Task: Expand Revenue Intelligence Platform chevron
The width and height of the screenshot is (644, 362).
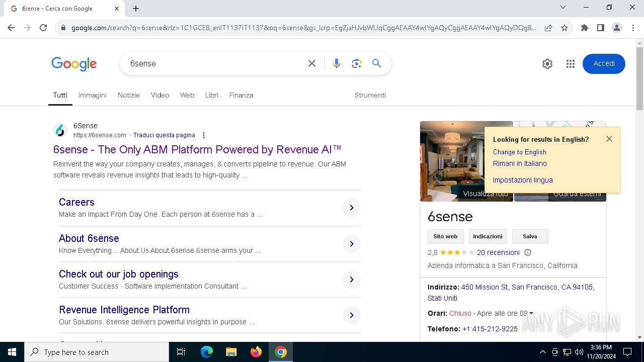Action: [352, 315]
